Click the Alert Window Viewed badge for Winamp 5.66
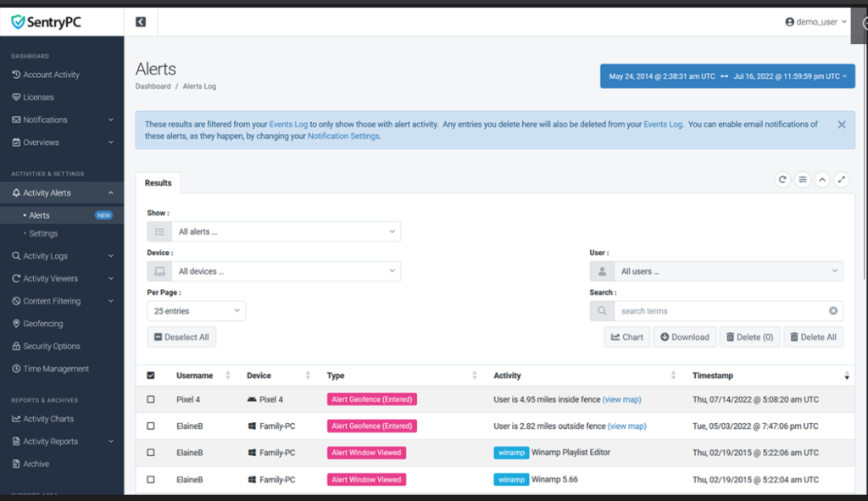Image resolution: width=868 pixels, height=501 pixels. (x=366, y=480)
